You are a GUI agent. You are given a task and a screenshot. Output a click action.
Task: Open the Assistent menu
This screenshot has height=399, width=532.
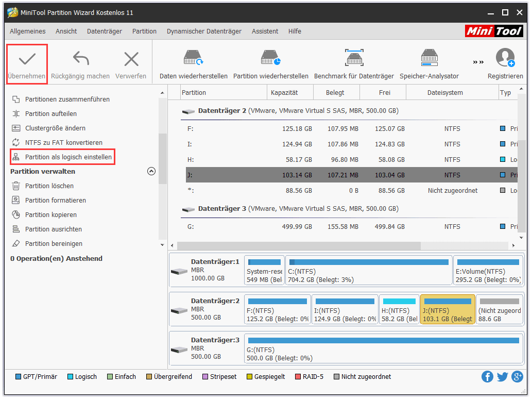pyautogui.click(x=265, y=31)
